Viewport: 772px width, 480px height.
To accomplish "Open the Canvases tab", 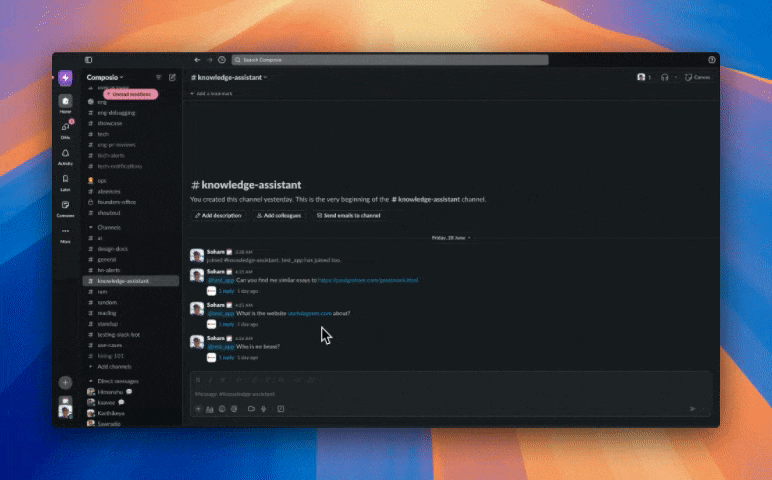I will pos(65,208).
